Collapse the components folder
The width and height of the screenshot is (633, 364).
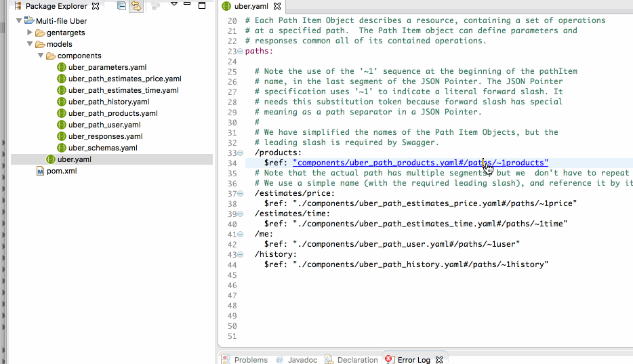pos(41,56)
